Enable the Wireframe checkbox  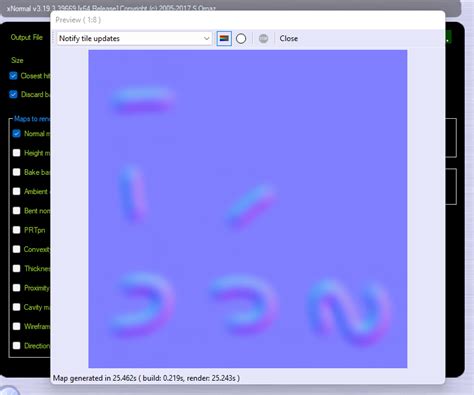tap(16, 326)
